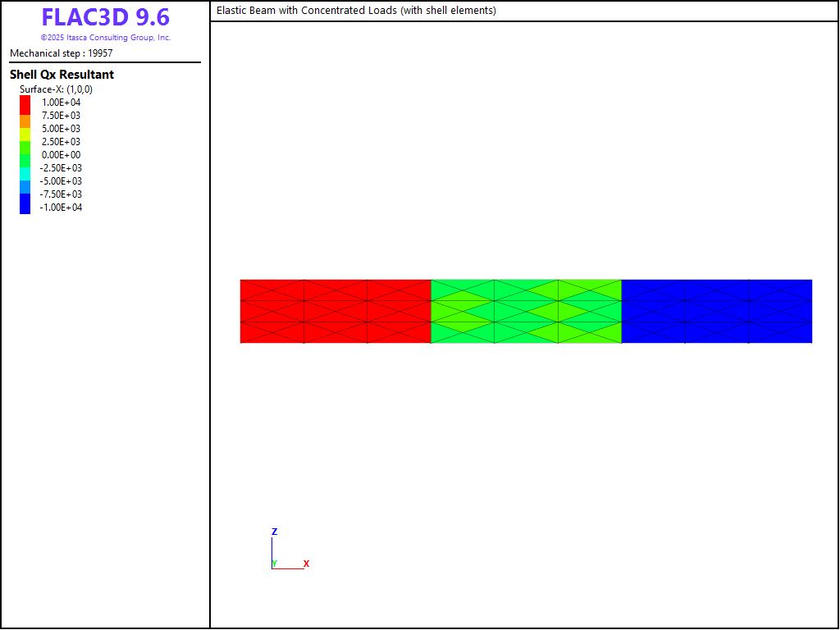840x630 pixels.
Task: Select the blue right section of the beam
Action: (716, 311)
